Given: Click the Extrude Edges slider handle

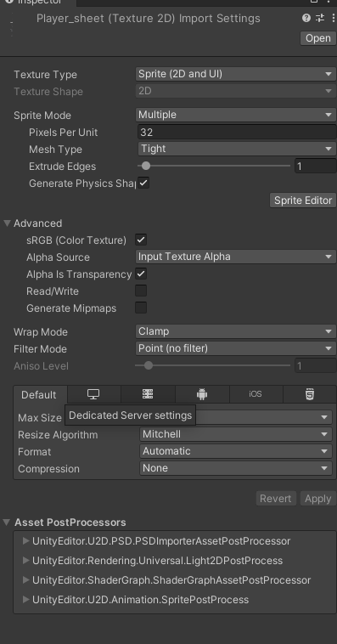Looking at the screenshot, I should pos(146,166).
